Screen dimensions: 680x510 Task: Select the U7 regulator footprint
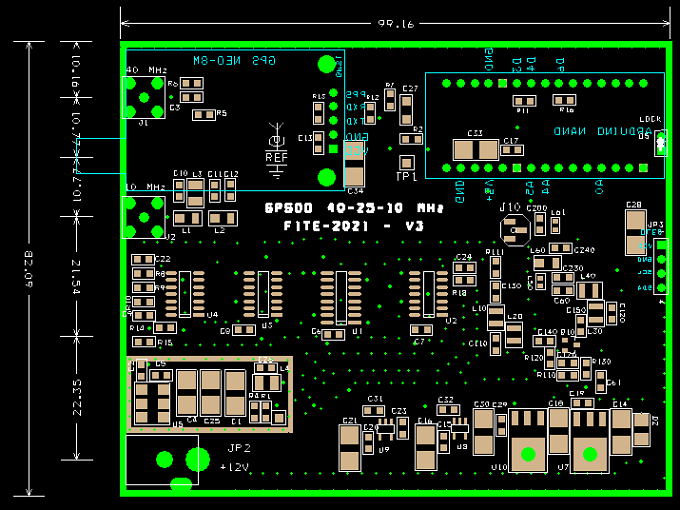click(x=590, y=440)
